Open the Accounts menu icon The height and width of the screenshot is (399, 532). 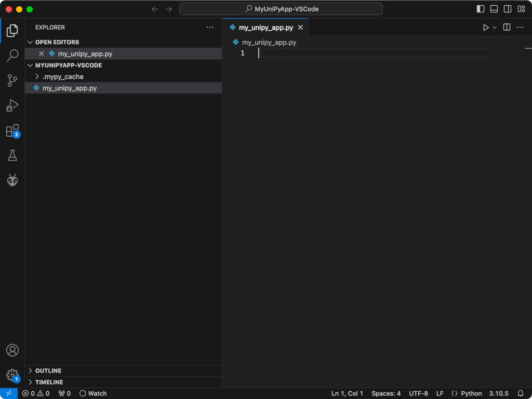12,350
